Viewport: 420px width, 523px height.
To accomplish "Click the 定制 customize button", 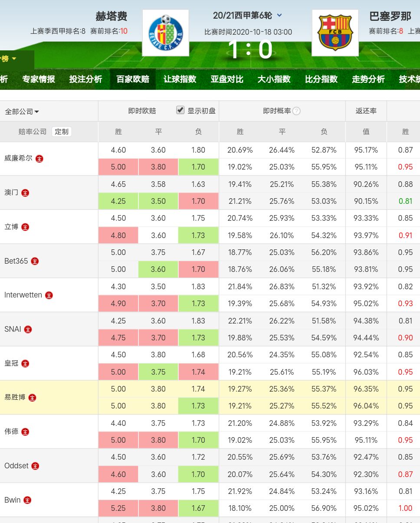I will pyautogui.click(x=62, y=131).
